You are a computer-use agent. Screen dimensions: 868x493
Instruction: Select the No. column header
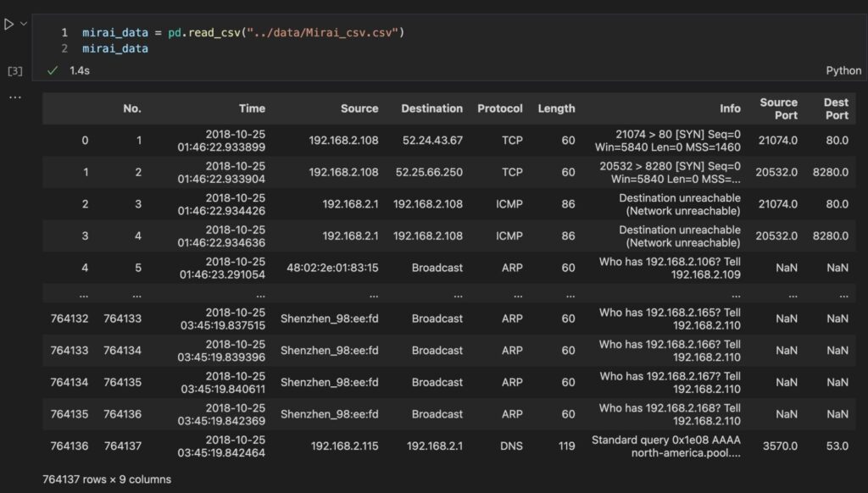[131, 108]
